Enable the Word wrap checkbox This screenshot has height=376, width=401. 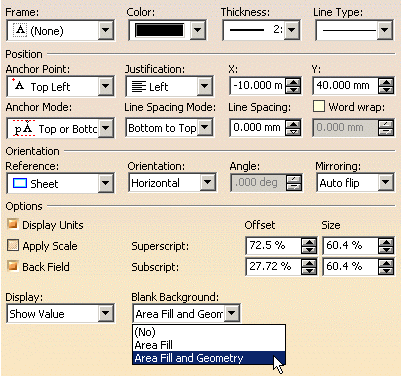coord(319,107)
